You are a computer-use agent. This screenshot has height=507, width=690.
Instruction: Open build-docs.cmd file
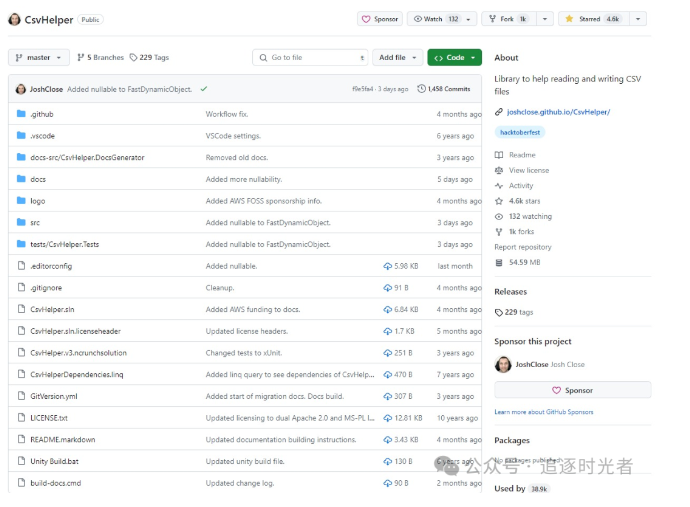pyautogui.click(x=55, y=483)
